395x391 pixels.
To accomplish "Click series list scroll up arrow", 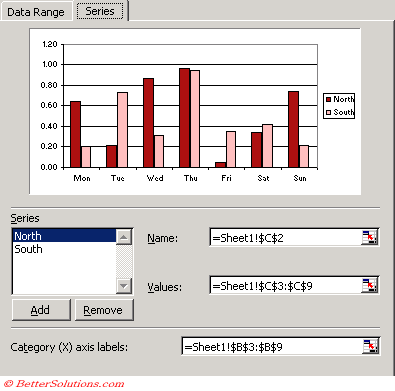I will point(124,237).
